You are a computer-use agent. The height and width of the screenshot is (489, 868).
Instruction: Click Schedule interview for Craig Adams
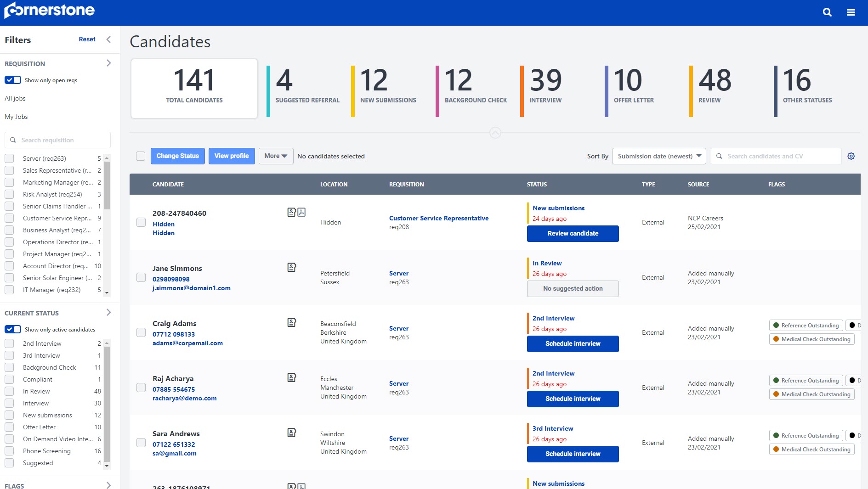coord(573,343)
